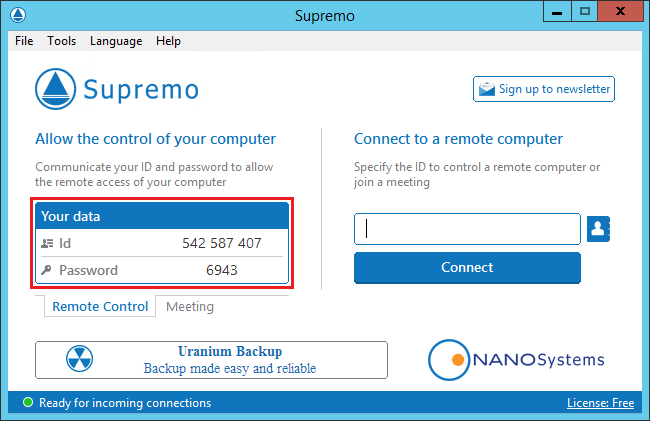Open the Help menu
Viewport: 650px width, 421px height.
168,41
